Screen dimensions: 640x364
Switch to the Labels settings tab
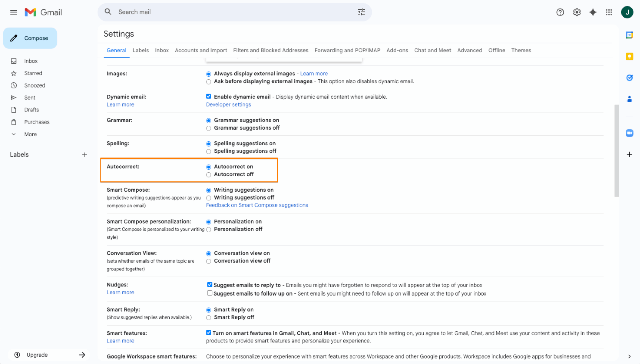coord(140,50)
